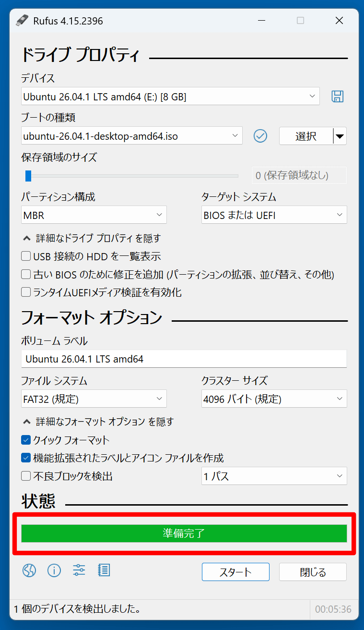
Task: Click the 閉じる button
Action: [313, 572]
